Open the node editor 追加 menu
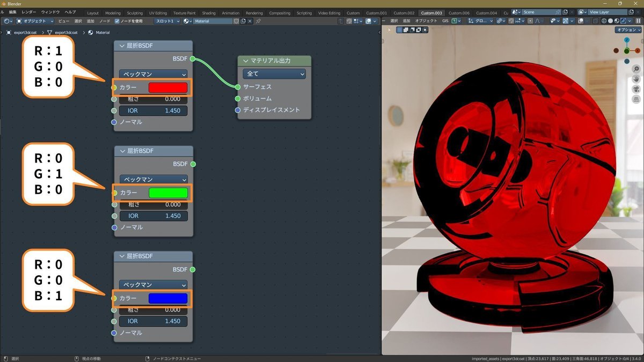The width and height of the screenshot is (644, 362). [x=90, y=21]
